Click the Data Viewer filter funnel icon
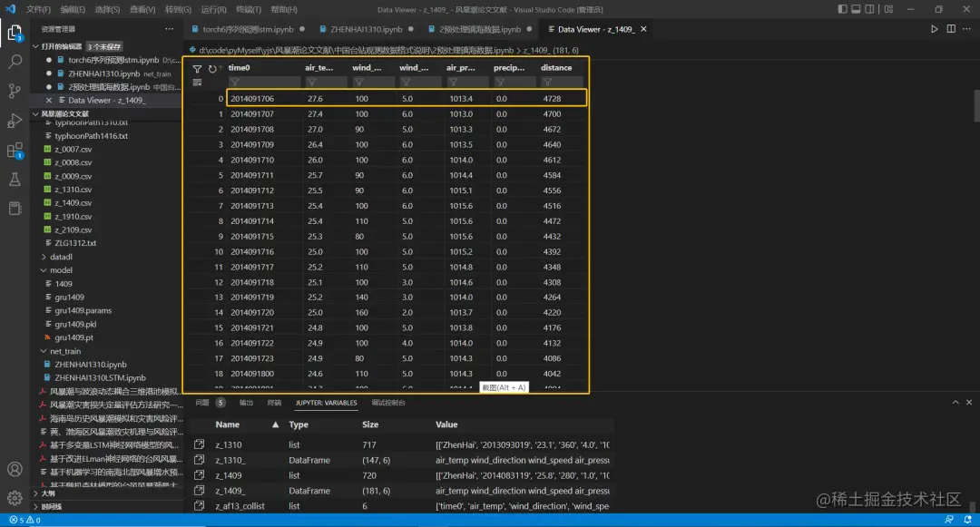 click(x=197, y=69)
